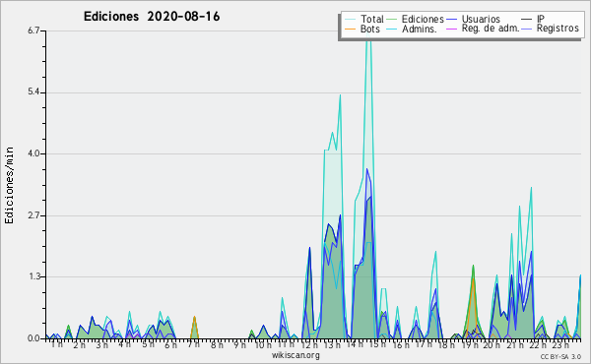Image resolution: width=591 pixels, height=364 pixels.
Task: Click the '23 h' x-axis label
Action: coord(560,344)
